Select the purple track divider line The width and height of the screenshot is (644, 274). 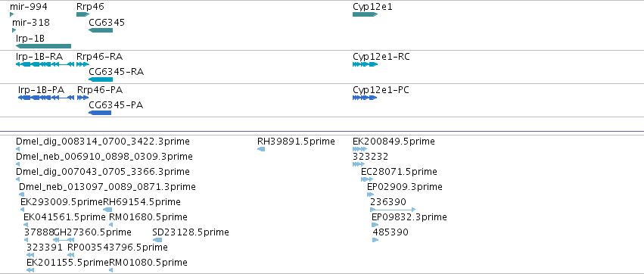[x=322, y=132]
